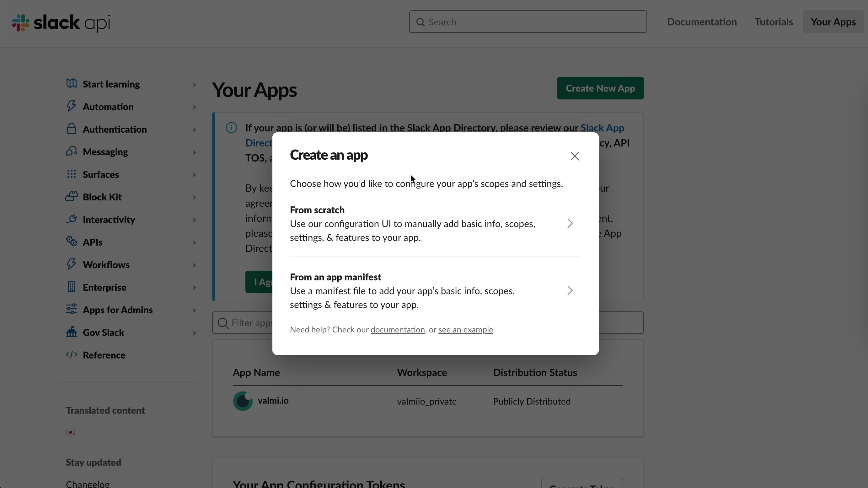Open the Workflows lightning icon
Viewport: 868px width, 488px height.
[x=72, y=264]
